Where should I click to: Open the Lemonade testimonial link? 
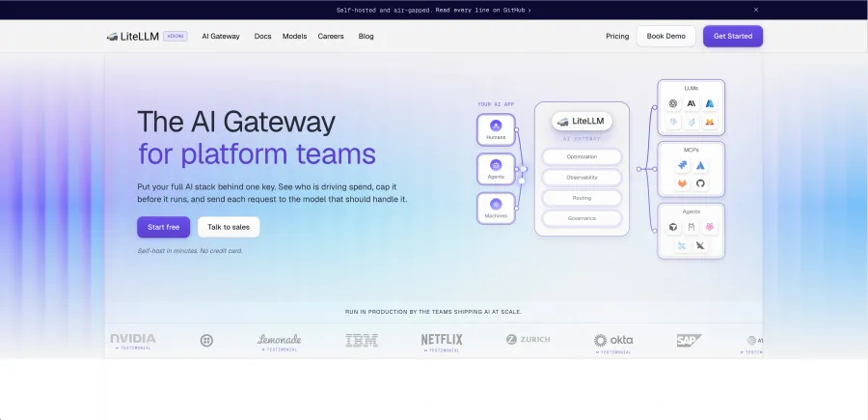pyautogui.click(x=280, y=350)
